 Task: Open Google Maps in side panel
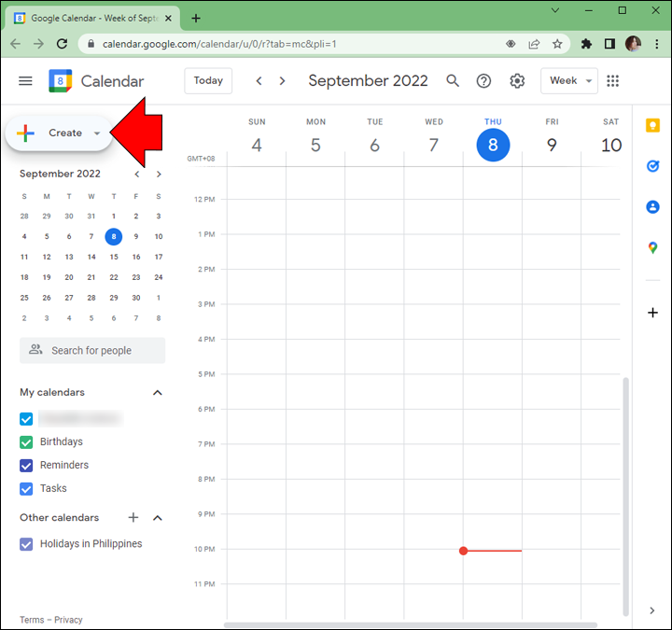pos(652,247)
